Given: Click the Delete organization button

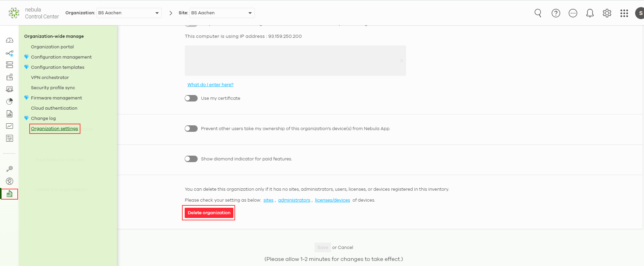Looking at the screenshot, I should (x=209, y=213).
